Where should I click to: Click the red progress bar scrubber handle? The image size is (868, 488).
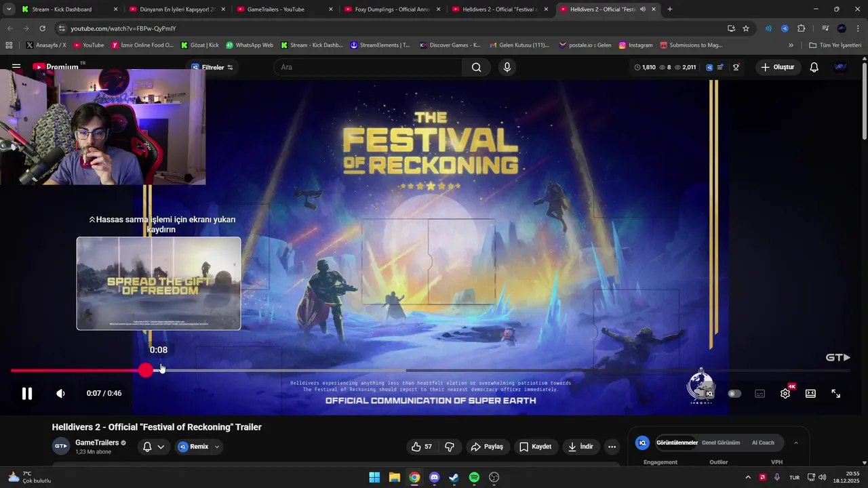(x=146, y=370)
